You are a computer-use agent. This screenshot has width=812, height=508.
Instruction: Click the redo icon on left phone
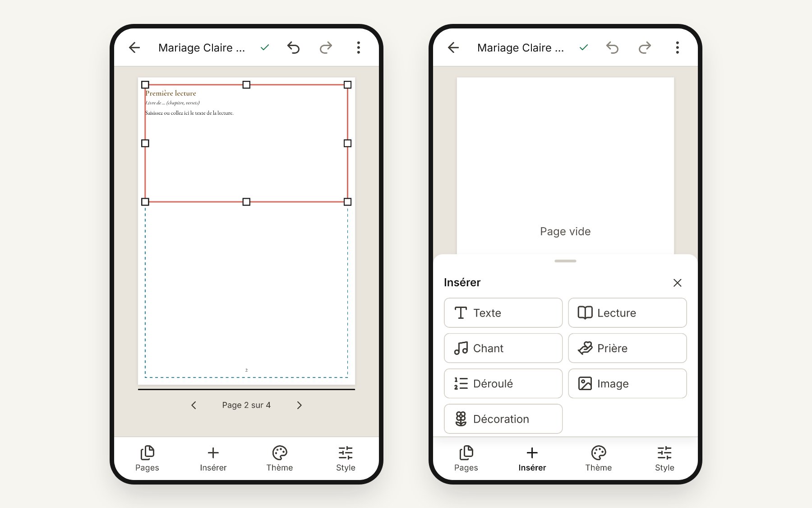pyautogui.click(x=326, y=47)
